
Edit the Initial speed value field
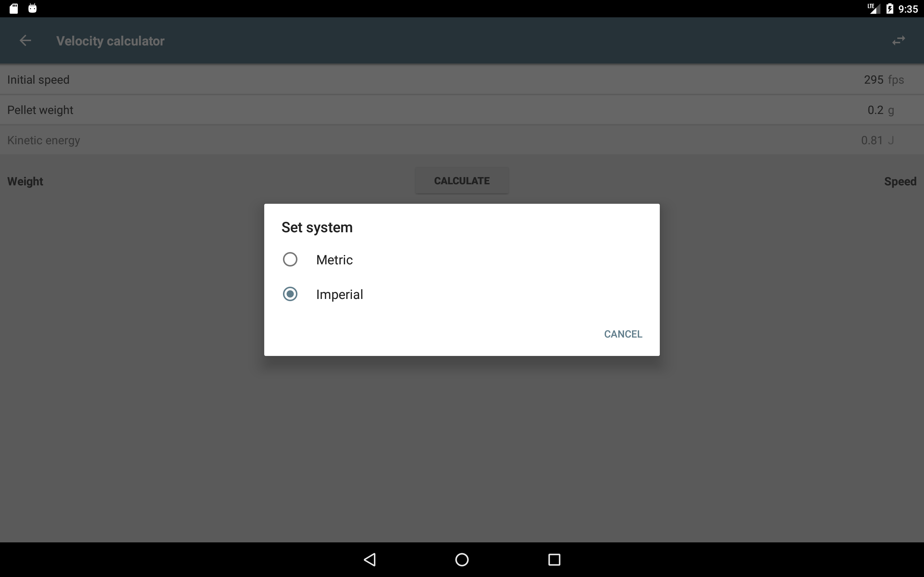(873, 79)
